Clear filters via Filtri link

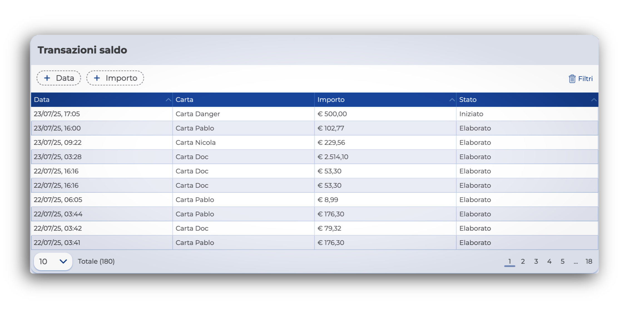coord(585,79)
